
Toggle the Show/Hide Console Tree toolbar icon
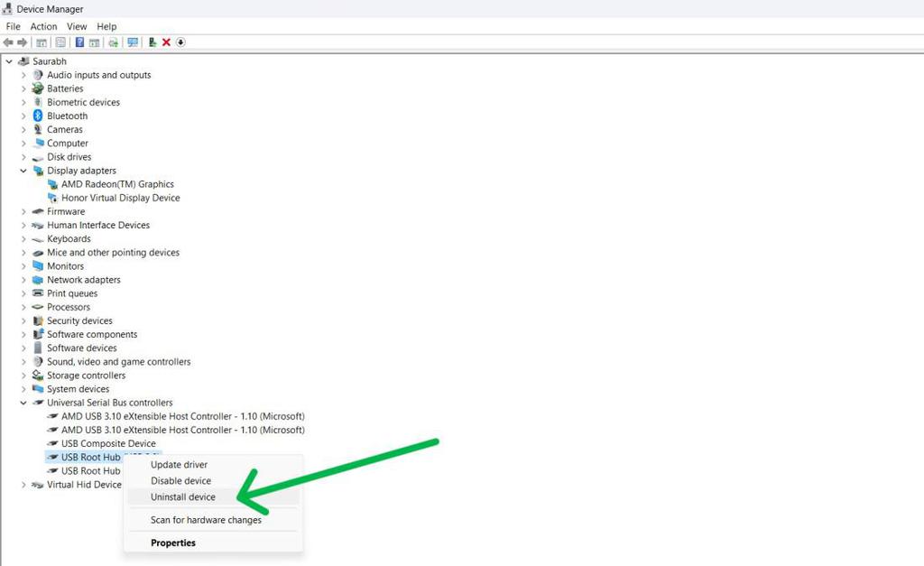click(x=42, y=42)
